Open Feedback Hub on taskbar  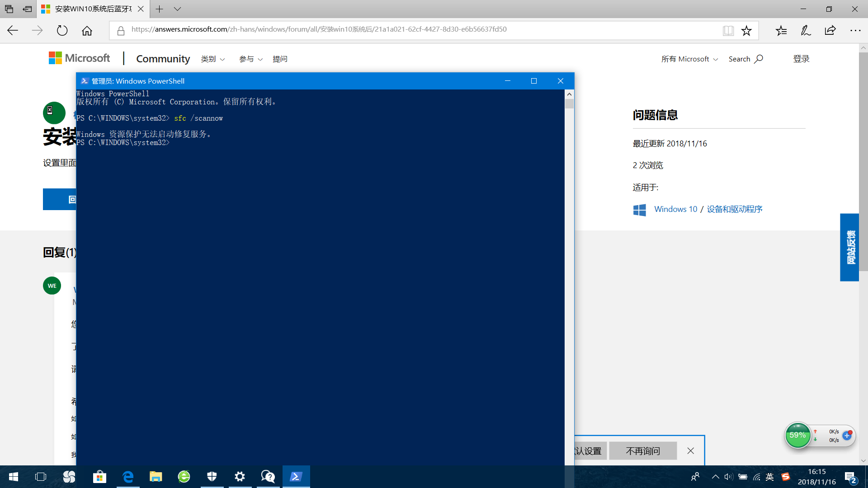(268, 477)
